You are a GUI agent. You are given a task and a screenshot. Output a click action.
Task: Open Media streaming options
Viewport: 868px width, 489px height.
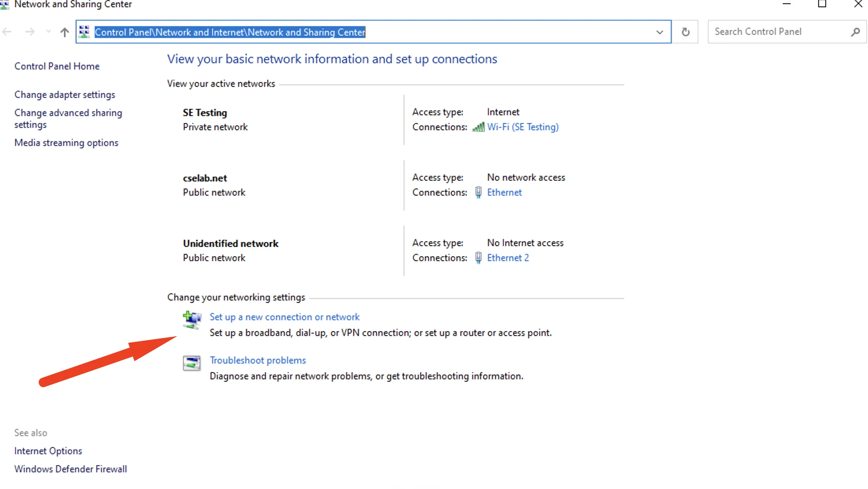pyautogui.click(x=66, y=143)
